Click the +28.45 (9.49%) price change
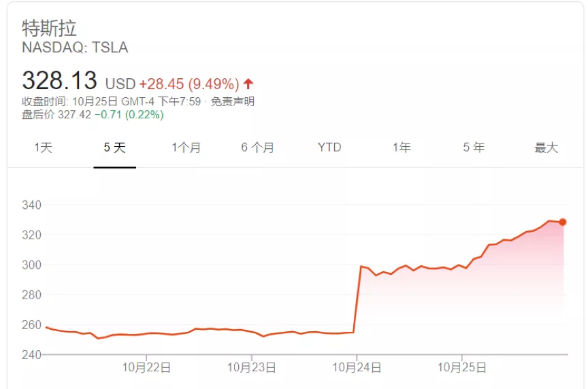This screenshot has width=588, height=389. (189, 84)
